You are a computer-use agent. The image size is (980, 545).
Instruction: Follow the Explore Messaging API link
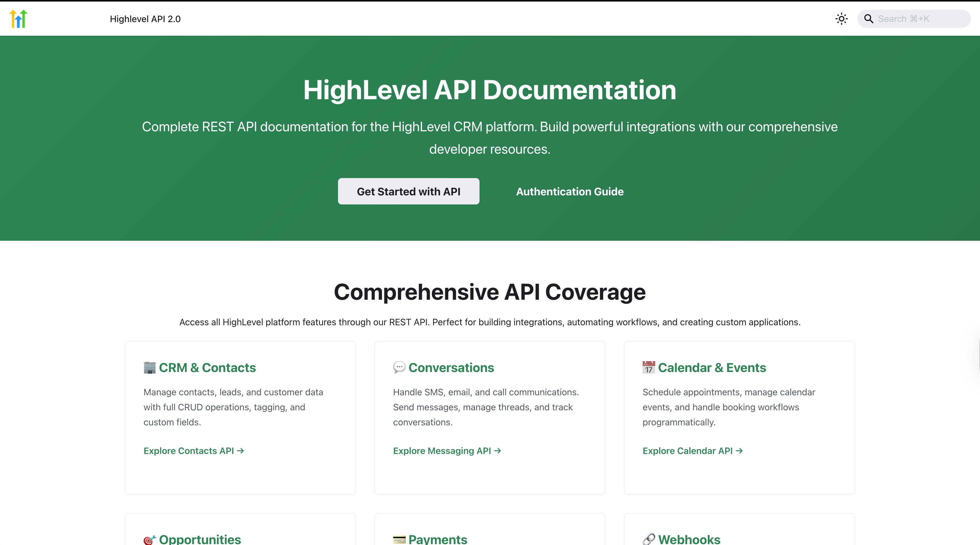[x=447, y=451]
